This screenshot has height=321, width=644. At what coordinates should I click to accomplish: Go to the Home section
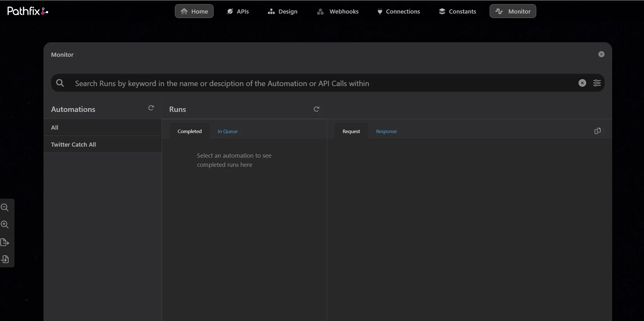click(x=194, y=11)
